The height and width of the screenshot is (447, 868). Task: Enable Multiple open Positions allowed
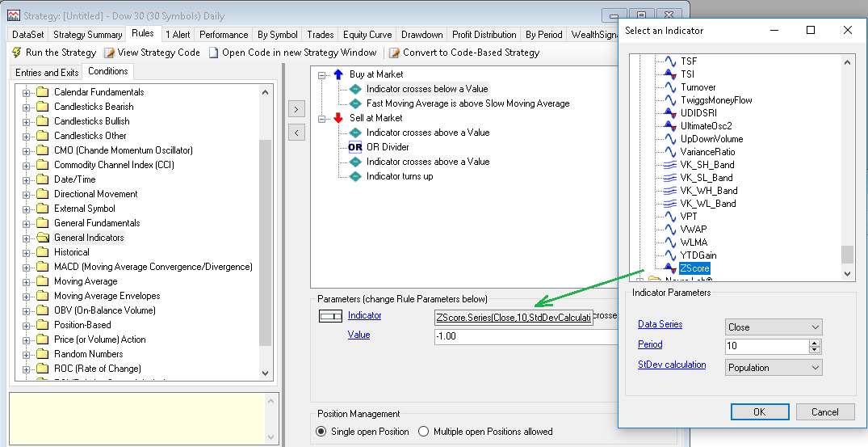424,432
